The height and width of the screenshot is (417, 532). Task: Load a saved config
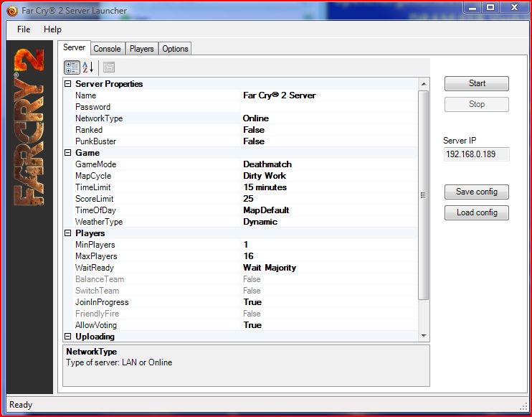click(x=477, y=212)
